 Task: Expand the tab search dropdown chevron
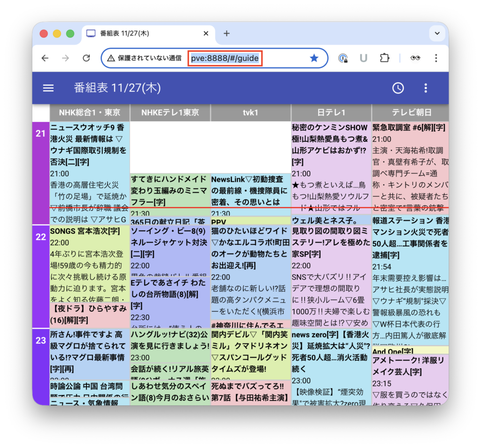(x=437, y=33)
